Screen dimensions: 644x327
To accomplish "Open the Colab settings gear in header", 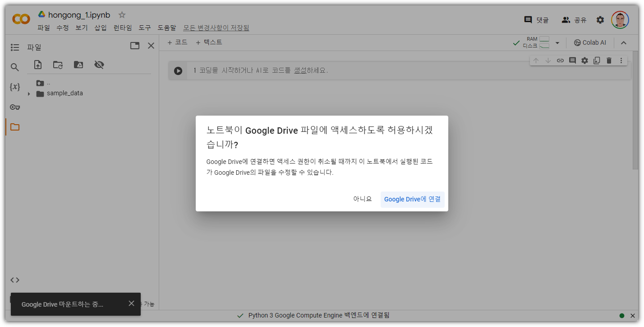I will pos(600,20).
